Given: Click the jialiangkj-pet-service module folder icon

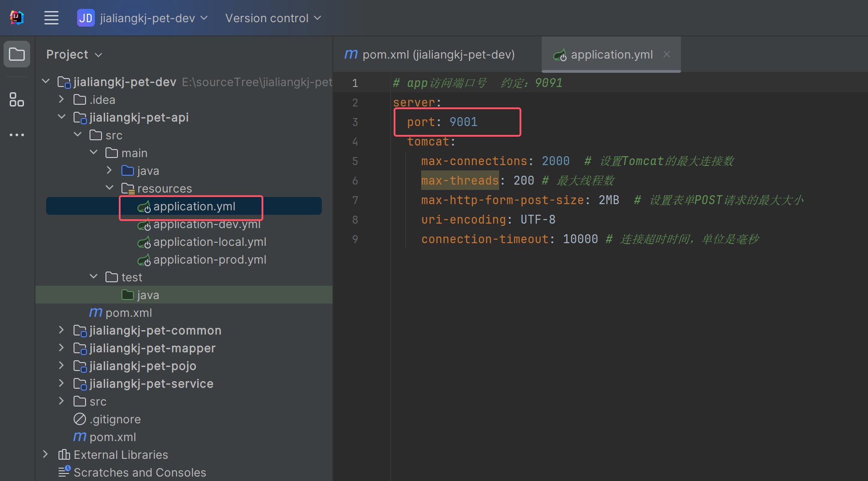Looking at the screenshot, I should (80, 384).
